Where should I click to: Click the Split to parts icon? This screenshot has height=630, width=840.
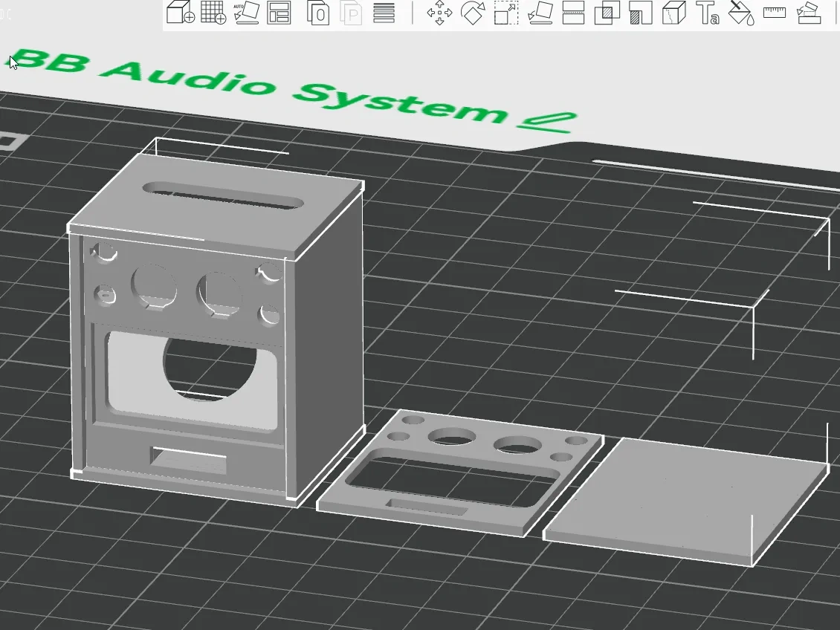coord(351,13)
